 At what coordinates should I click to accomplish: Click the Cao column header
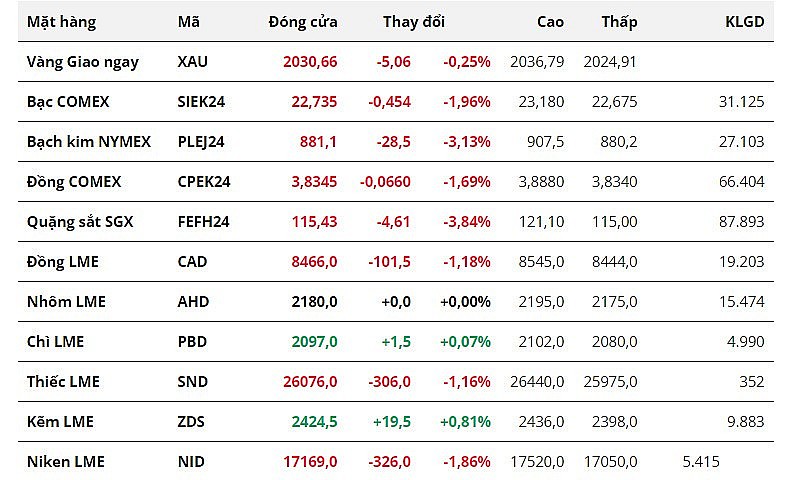(x=550, y=21)
